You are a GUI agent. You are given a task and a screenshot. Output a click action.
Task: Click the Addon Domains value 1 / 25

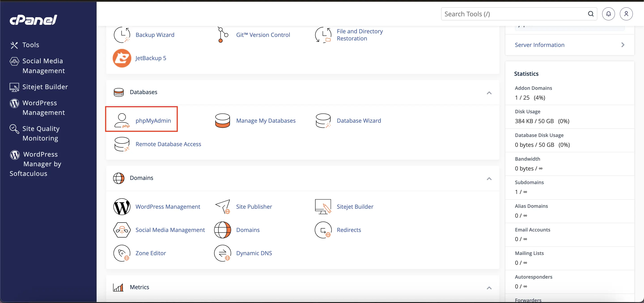pyautogui.click(x=522, y=98)
